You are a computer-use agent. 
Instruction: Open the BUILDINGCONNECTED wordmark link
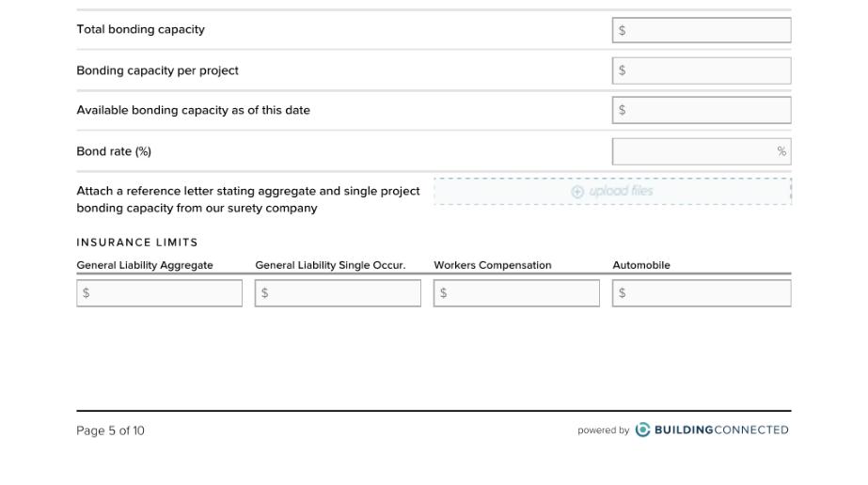click(x=721, y=430)
